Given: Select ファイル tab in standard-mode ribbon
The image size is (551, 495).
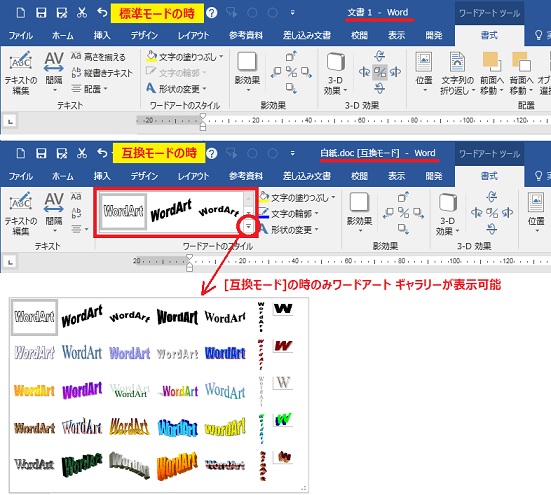Looking at the screenshot, I should [x=21, y=35].
